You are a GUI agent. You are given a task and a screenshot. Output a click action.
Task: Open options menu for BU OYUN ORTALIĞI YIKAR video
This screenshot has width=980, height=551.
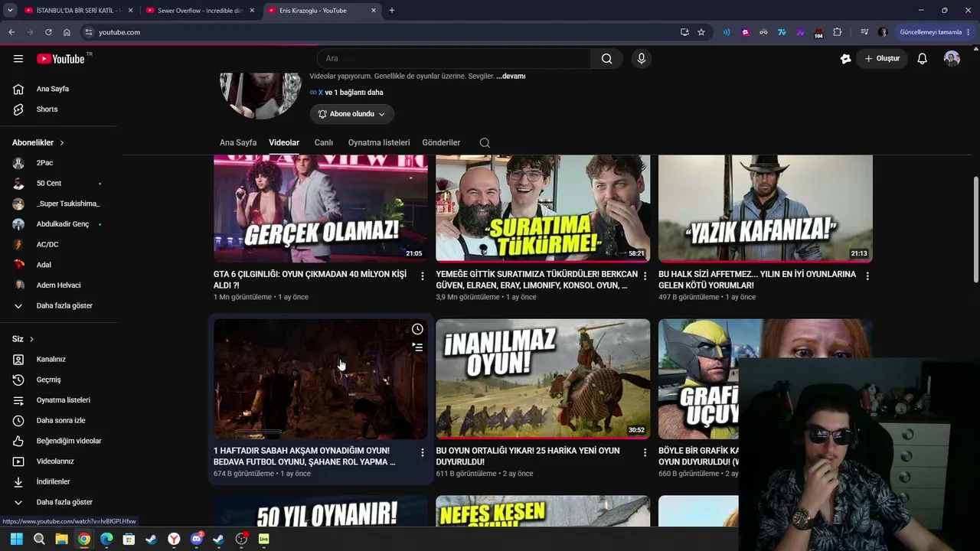[x=645, y=452]
